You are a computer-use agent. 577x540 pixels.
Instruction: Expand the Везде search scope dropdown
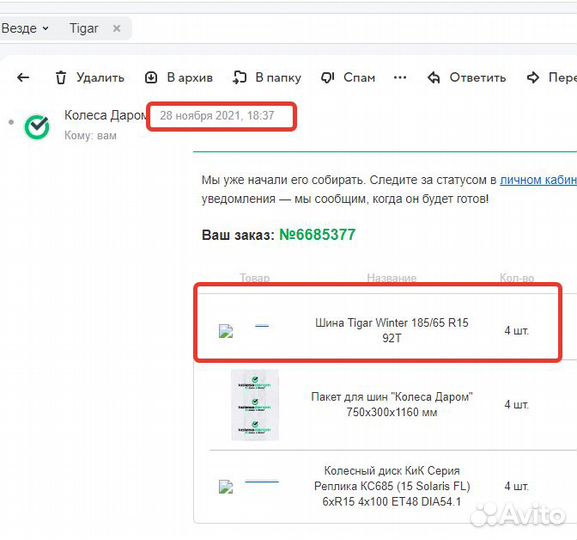tap(25, 28)
